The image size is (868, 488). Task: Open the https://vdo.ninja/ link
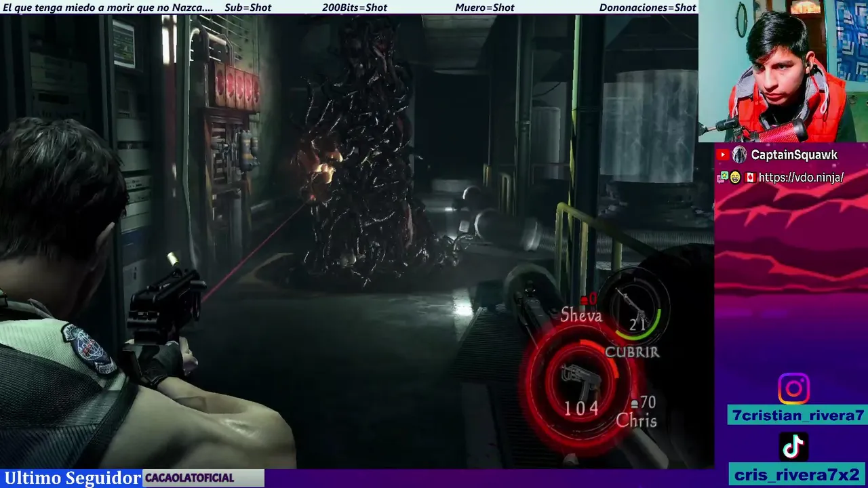point(801,178)
